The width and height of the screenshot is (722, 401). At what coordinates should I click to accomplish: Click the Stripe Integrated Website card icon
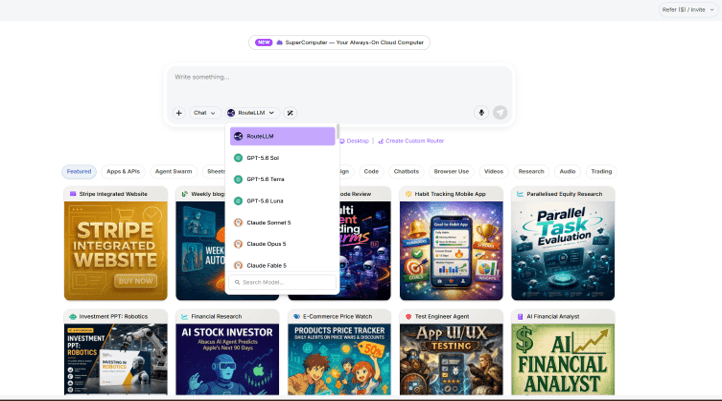click(73, 194)
